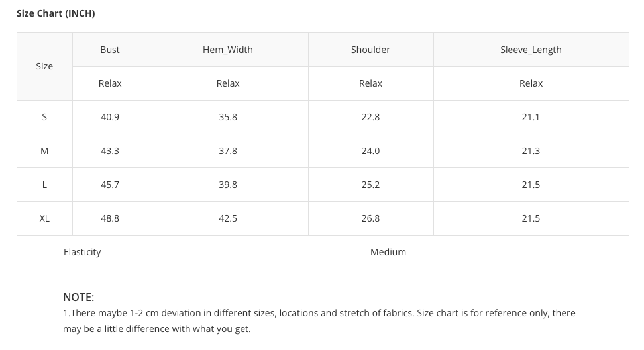Viewport: 644px width, 350px height.
Task: Select the M size row label
Action: tap(44, 151)
